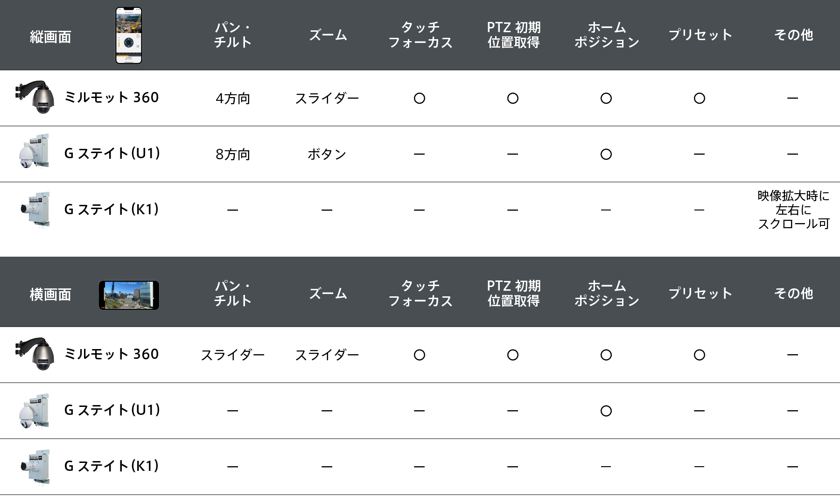Click home position circle for landscape Gステイト(U1)
Image resolution: width=840 pixels, height=504 pixels.
(x=606, y=411)
